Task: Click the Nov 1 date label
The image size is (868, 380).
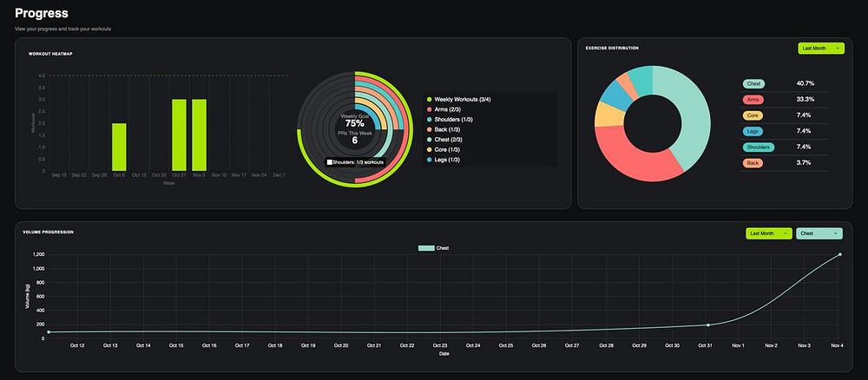Action: click(738, 345)
